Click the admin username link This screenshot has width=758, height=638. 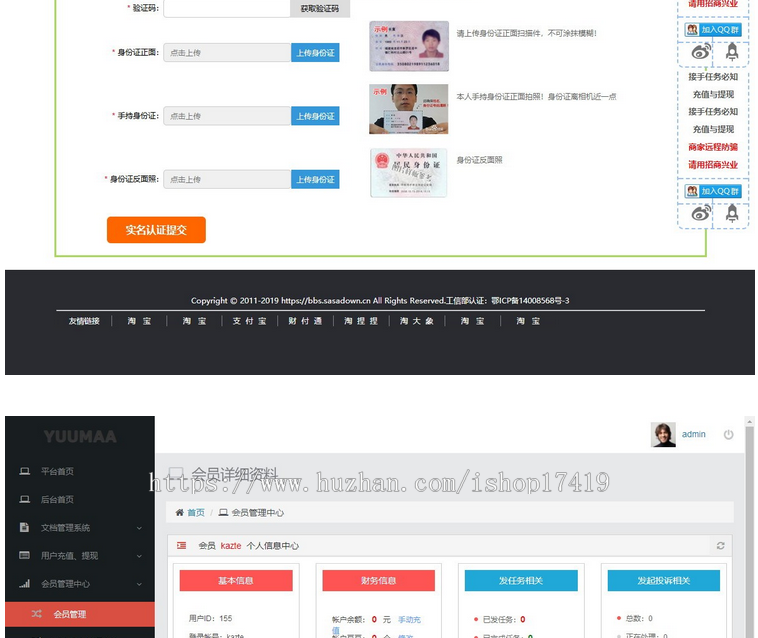click(693, 434)
